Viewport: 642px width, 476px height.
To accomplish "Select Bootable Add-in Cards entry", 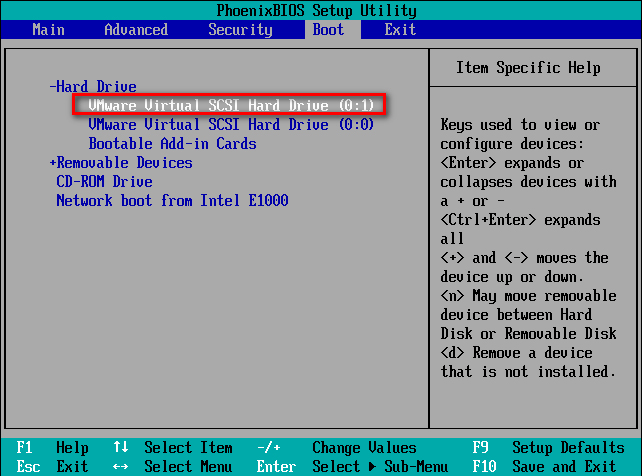I will point(172,144).
